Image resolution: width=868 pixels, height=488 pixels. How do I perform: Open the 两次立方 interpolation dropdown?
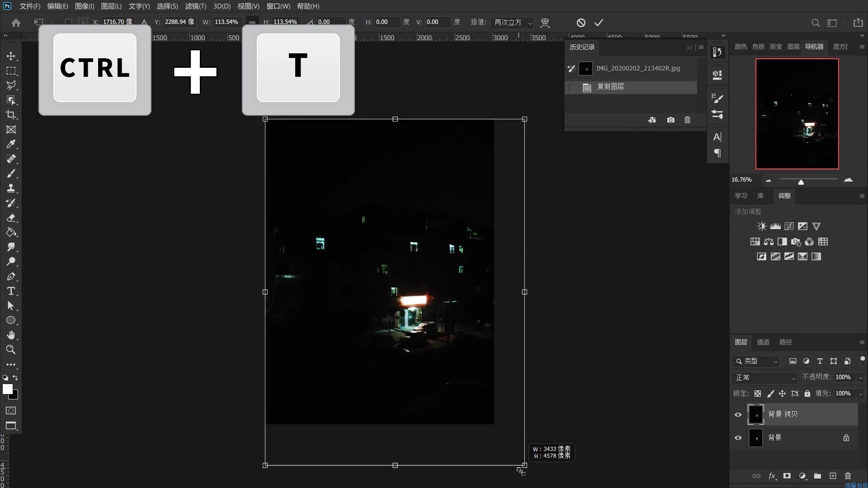513,23
